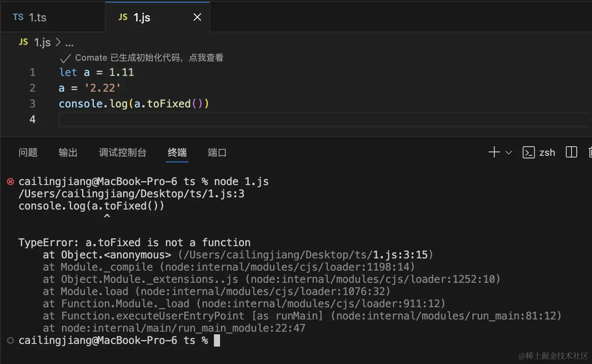The width and height of the screenshot is (592, 364).
Task: Create a new terminal with plus icon
Action: coord(494,152)
